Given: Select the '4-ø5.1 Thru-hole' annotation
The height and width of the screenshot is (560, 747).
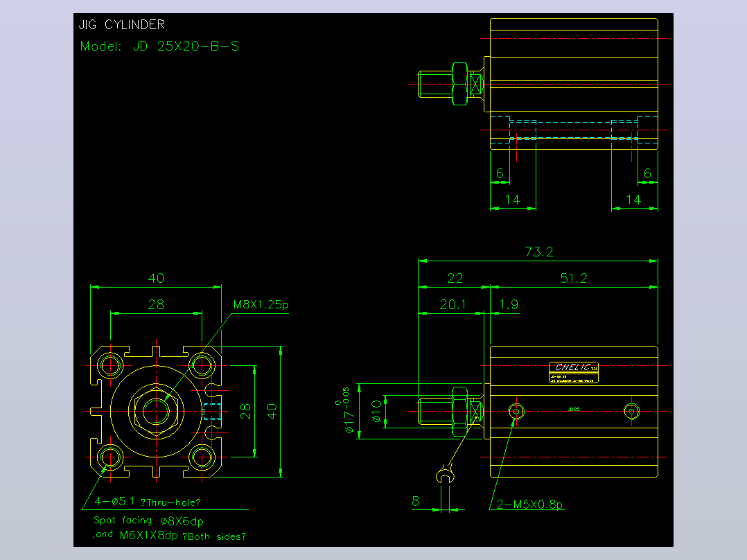Looking at the screenshot, I should 147,502.
